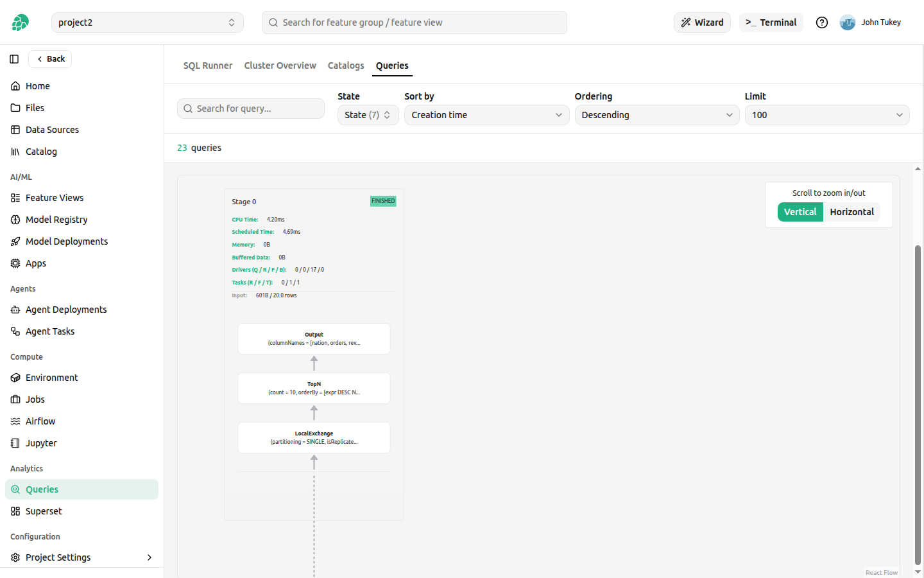Switch to the Cluster Overview tab
This screenshot has width=924, height=578.
(280, 66)
